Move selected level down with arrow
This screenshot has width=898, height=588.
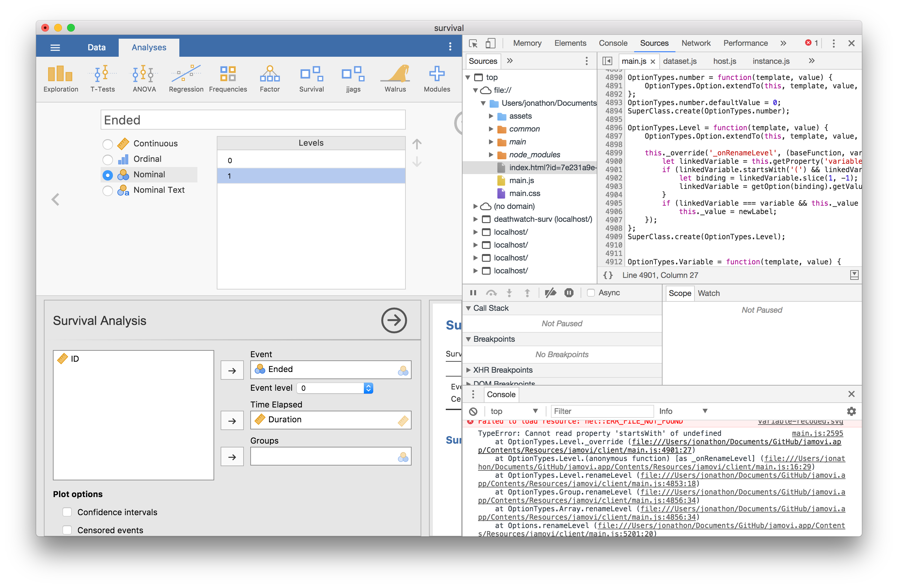416,162
